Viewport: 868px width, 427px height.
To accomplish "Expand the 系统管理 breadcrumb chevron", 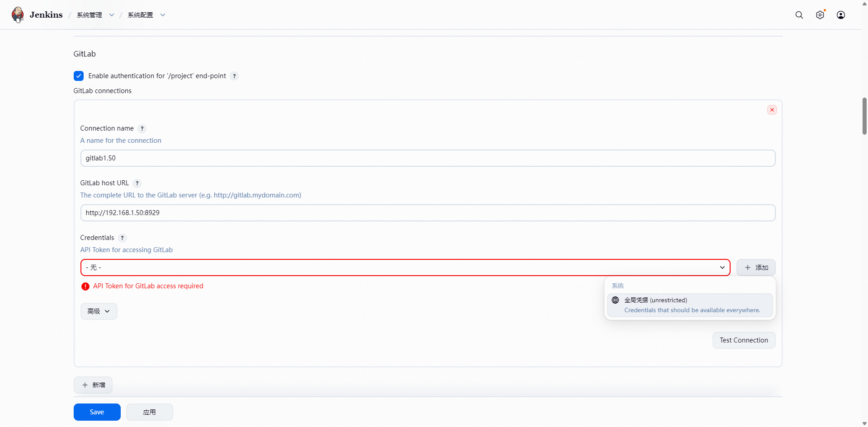I will [x=112, y=15].
